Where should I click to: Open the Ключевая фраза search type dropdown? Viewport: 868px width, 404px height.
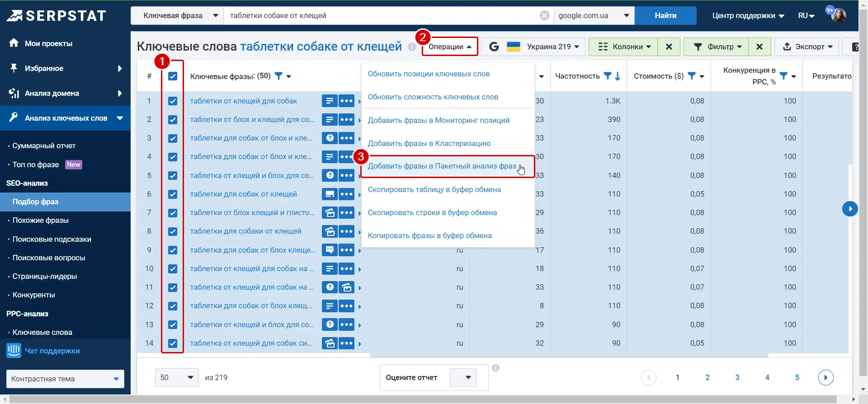[177, 15]
